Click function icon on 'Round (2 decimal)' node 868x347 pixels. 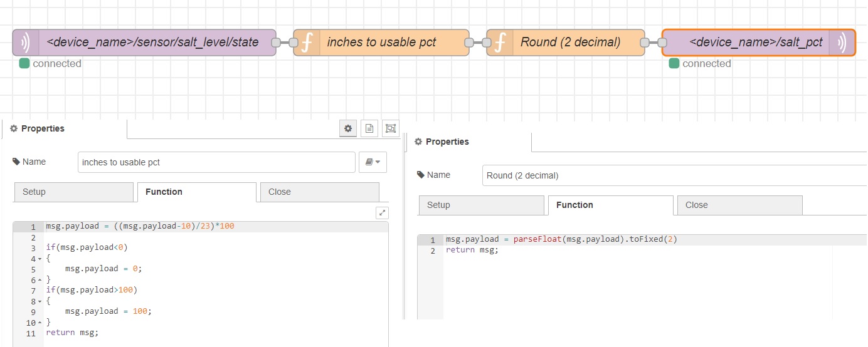pyautogui.click(x=500, y=43)
